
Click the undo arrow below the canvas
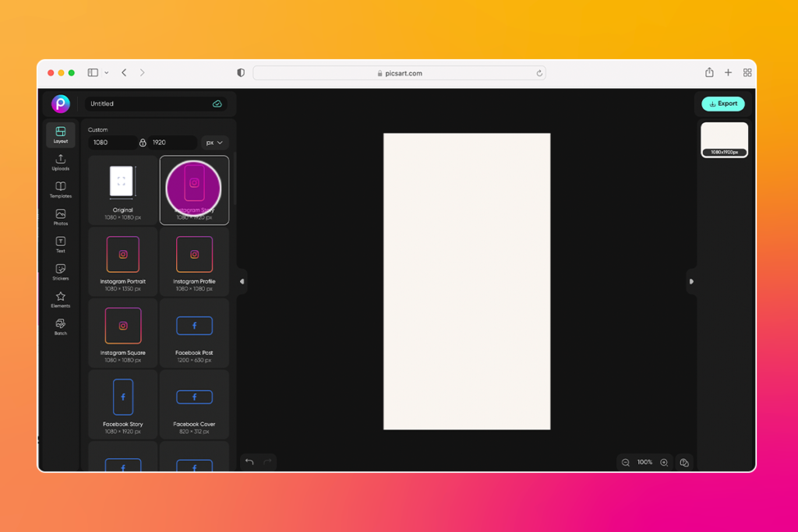coord(249,462)
